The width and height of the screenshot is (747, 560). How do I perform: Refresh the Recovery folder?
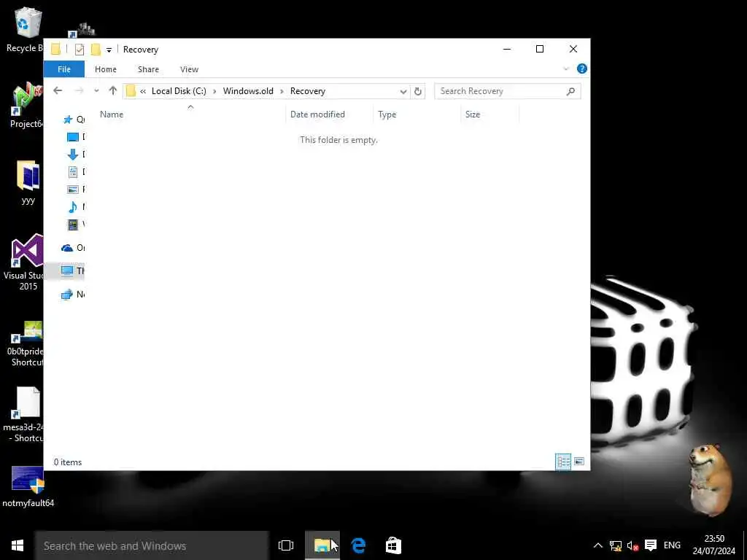(x=418, y=91)
